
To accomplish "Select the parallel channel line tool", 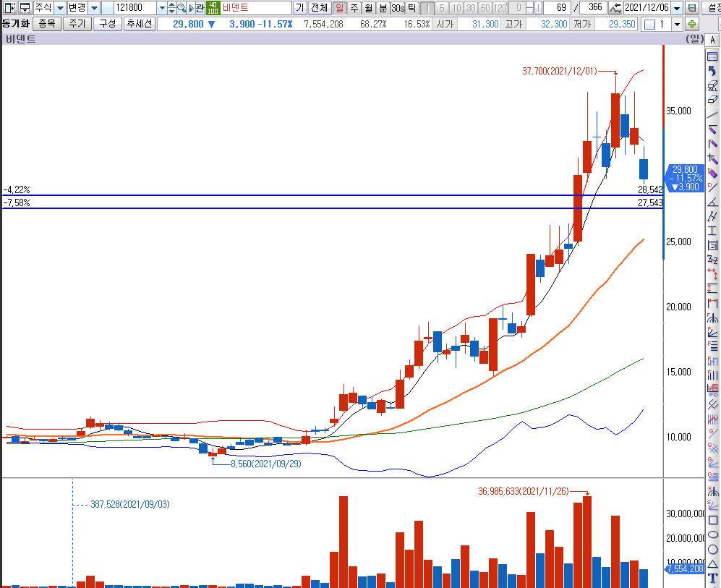I will (x=712, y=216).
